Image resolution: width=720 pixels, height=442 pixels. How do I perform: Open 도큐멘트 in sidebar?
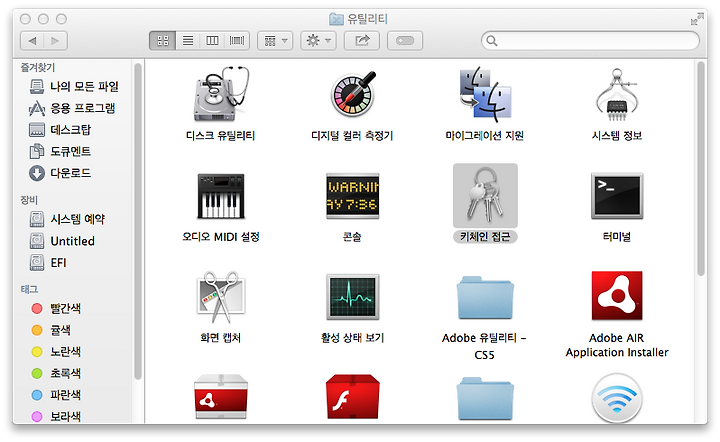tap(60, 151)
